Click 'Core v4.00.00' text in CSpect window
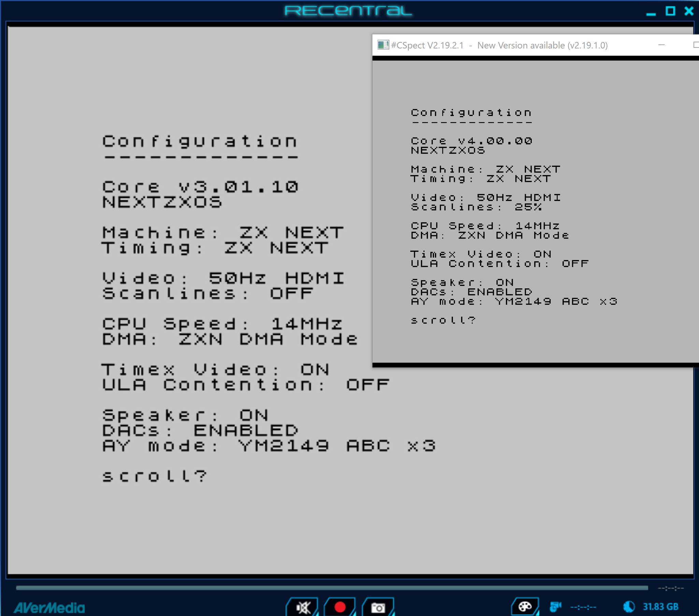This screenshot has width=699, height=616. click(472, 141)
